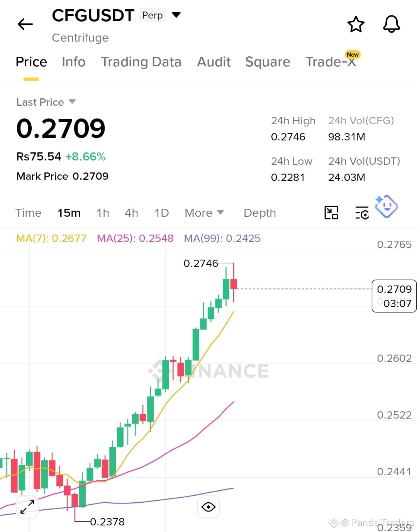Screen dimensions: 417x532
Task: Click the MA(25): 0.2548 indicator label
Action: pyautogui.click(x=135, y=238)
